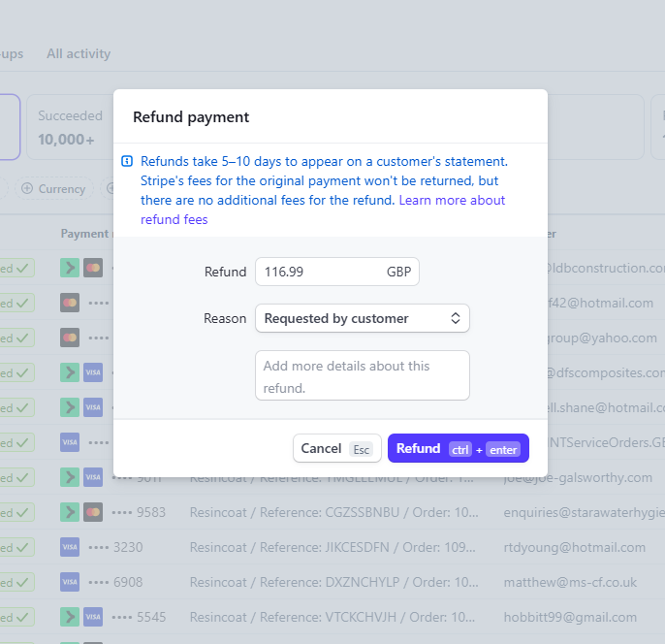Click card number ending 3230
This screenshot has width=665, height=644.
tap(115, 547)
